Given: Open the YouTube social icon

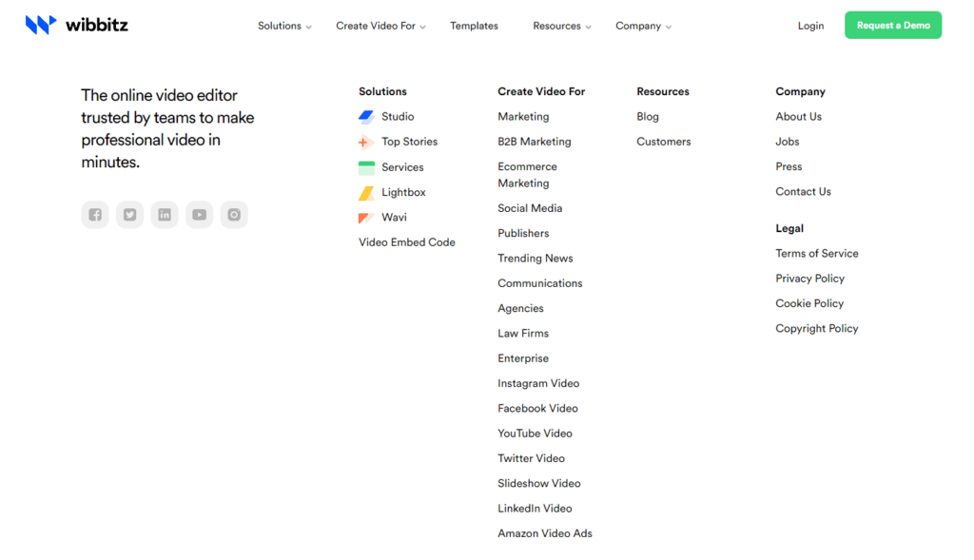Looking at the screenshot, I should click(x=199, y=215).
